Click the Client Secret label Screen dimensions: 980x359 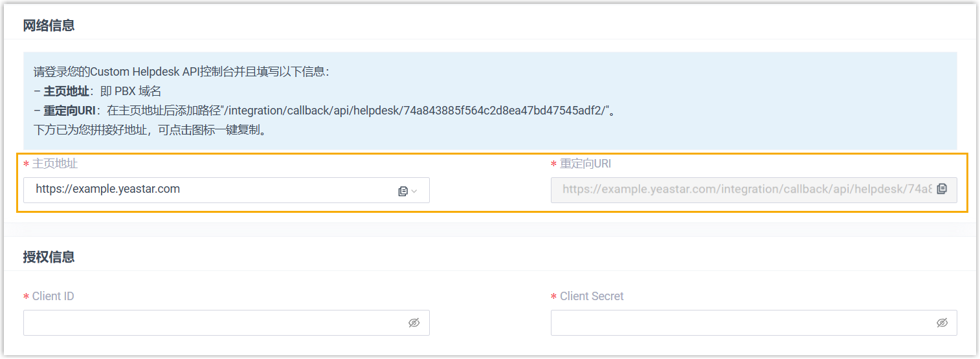[592, 296]
